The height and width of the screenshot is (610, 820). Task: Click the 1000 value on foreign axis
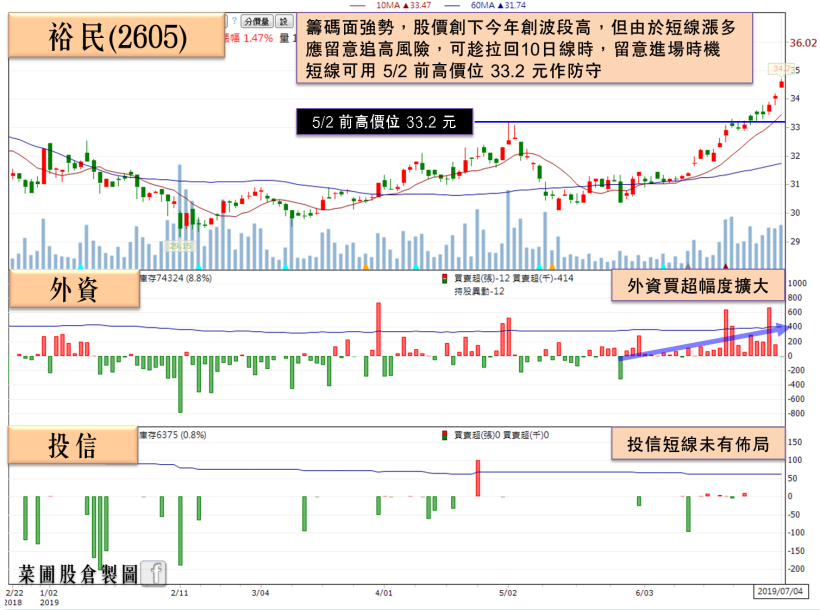(x=797, y=283)
